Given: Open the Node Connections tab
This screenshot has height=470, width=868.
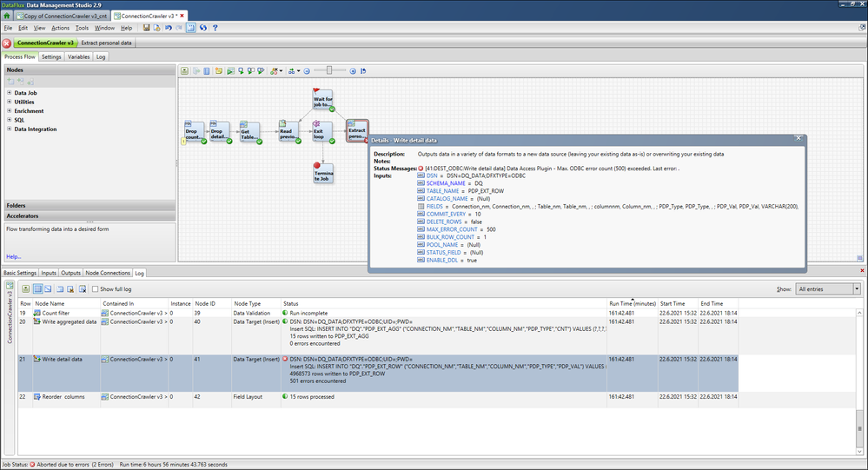Looking at the screenshot, I should point(108,273).
